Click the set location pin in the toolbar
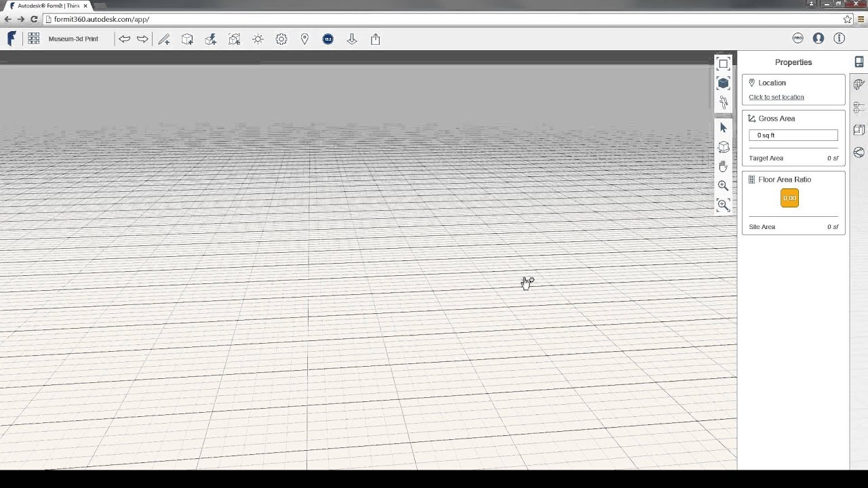 tap(304, 39)
